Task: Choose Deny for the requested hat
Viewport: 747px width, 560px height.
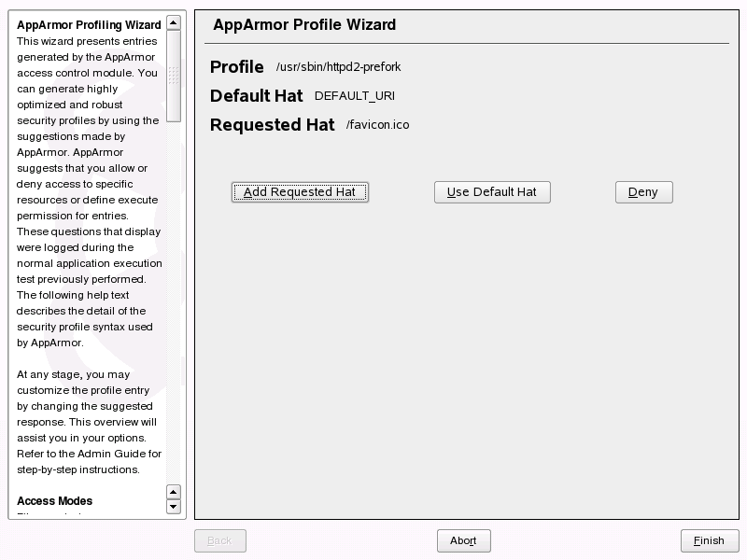Action: pos(643,191)
